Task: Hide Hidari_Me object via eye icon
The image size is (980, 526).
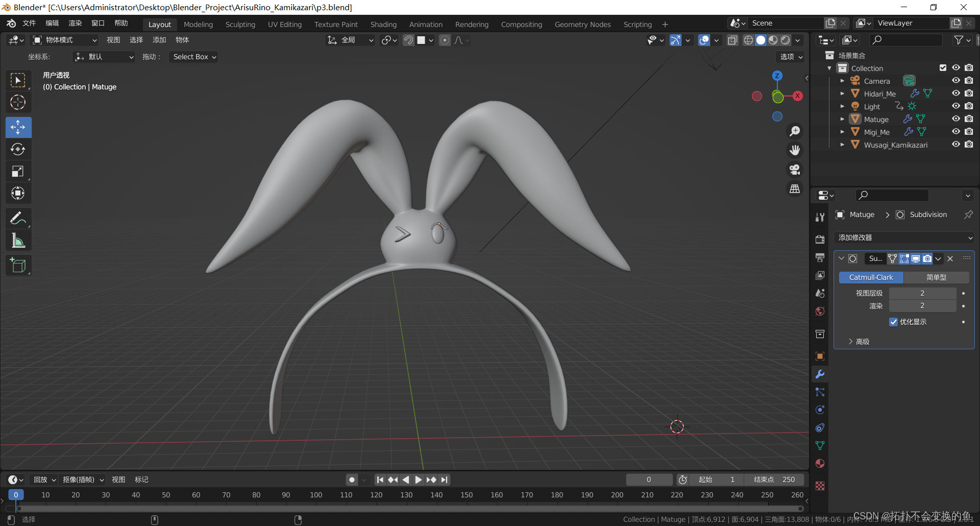Action: coord(956,93)
